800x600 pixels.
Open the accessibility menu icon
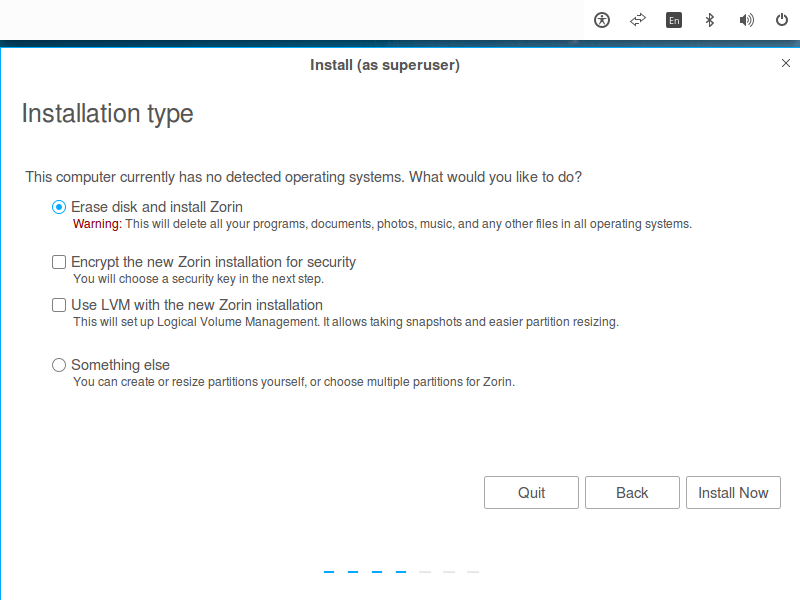pos(602,20)
